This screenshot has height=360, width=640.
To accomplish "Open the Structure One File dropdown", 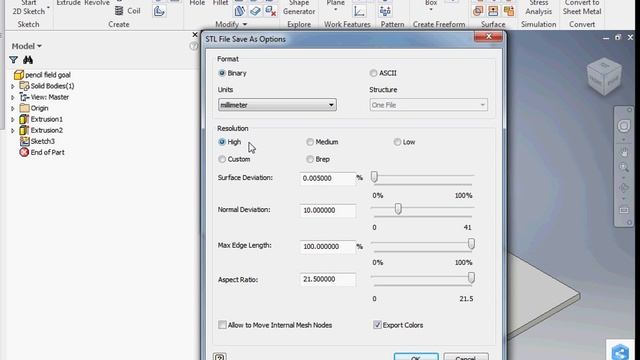I will pos(429,105).
